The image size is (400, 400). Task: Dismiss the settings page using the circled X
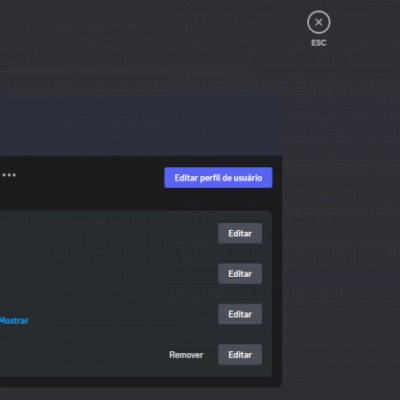tap(319, 22)
